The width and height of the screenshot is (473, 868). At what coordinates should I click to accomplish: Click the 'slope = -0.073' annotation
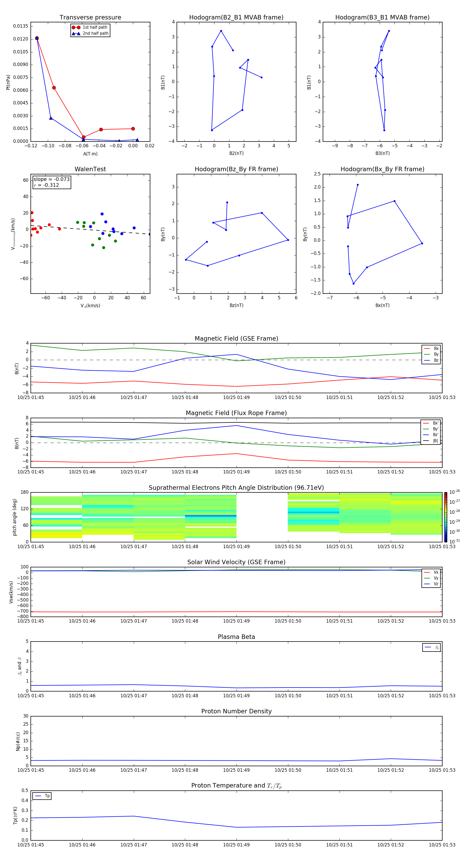point(52,179)
